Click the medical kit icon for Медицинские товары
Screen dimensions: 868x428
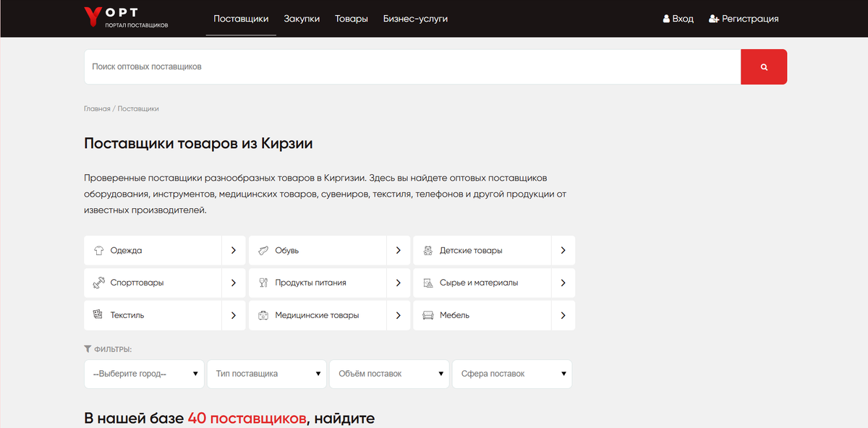click(263, 315)
